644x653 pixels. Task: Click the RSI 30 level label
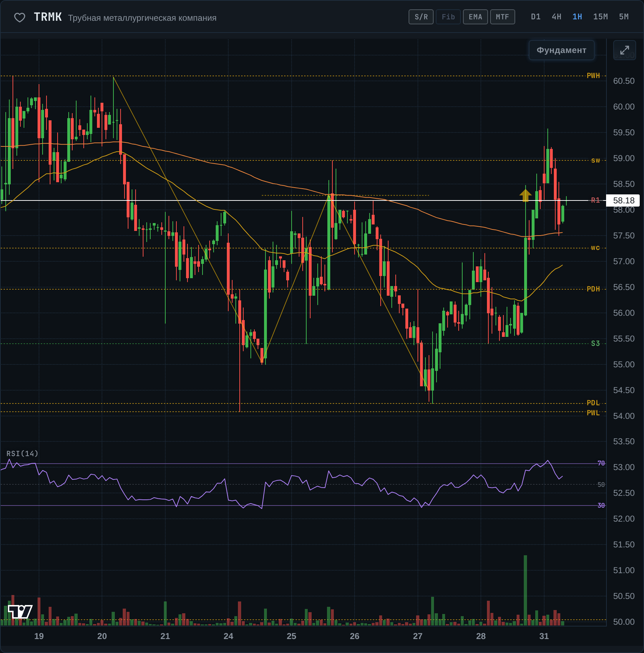click(601, 506)
